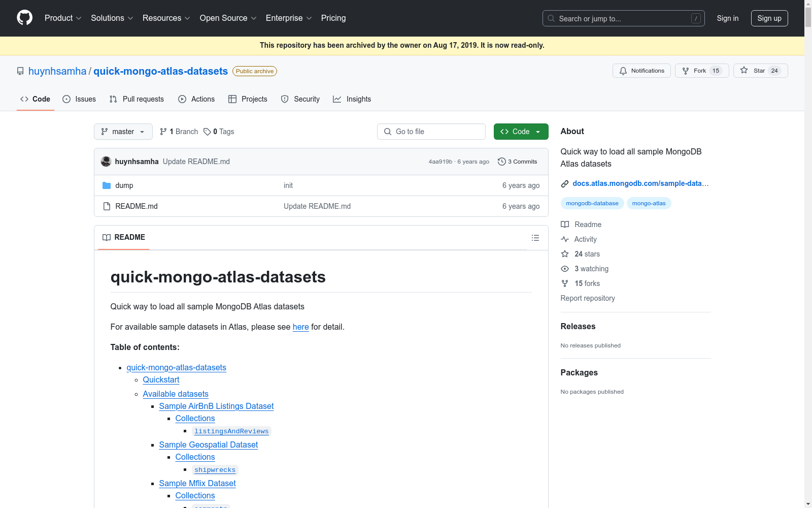Open the Releases heading link

click(578, 326)
